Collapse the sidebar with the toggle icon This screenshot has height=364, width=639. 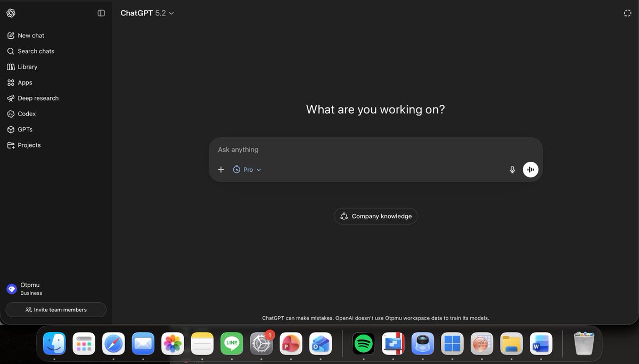(x=101, y=13)
